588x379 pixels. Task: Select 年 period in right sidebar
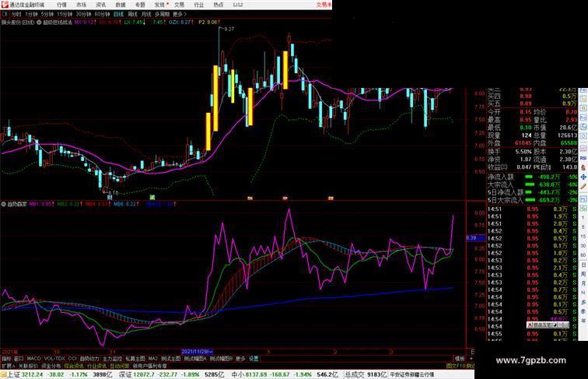[583, 321]
